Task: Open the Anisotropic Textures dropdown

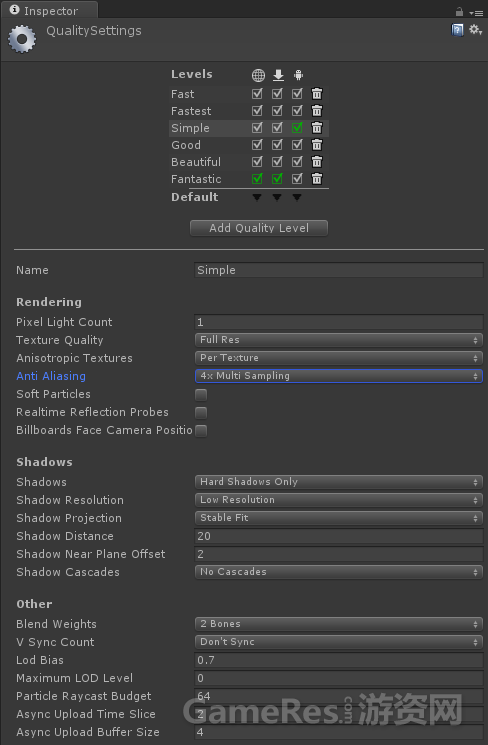Action: point(339,358)
